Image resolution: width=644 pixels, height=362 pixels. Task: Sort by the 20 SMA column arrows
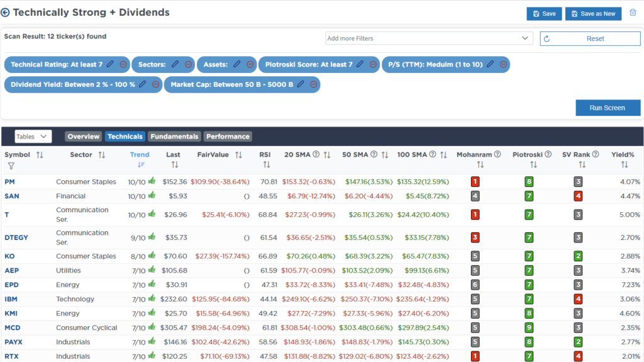[327, 155]
